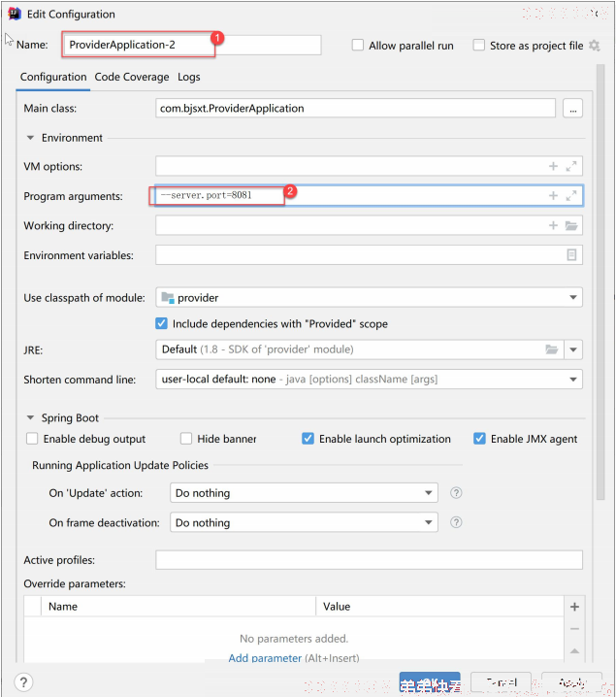Click the Active profiles input field
Viewport: 616px width, 697px height.
point(369,560)
